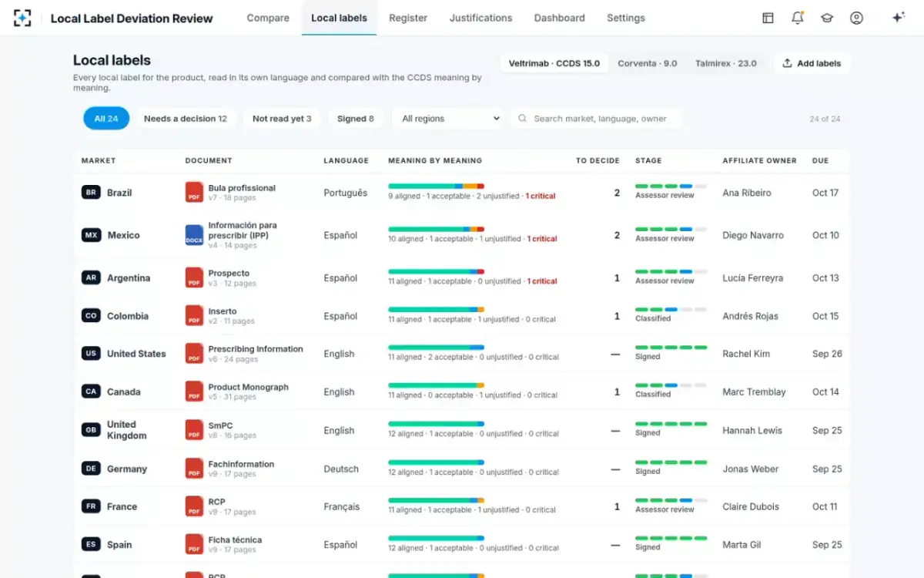Open the Brazil market row
The image size is (924, 578).
(462, 193)
